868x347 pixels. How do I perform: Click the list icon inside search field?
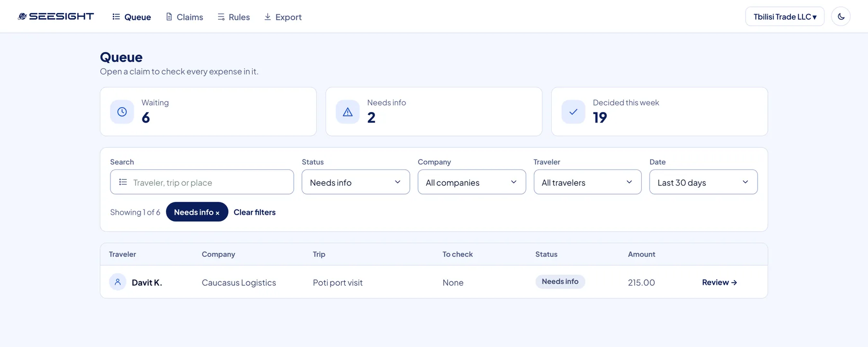click(123, 182)
